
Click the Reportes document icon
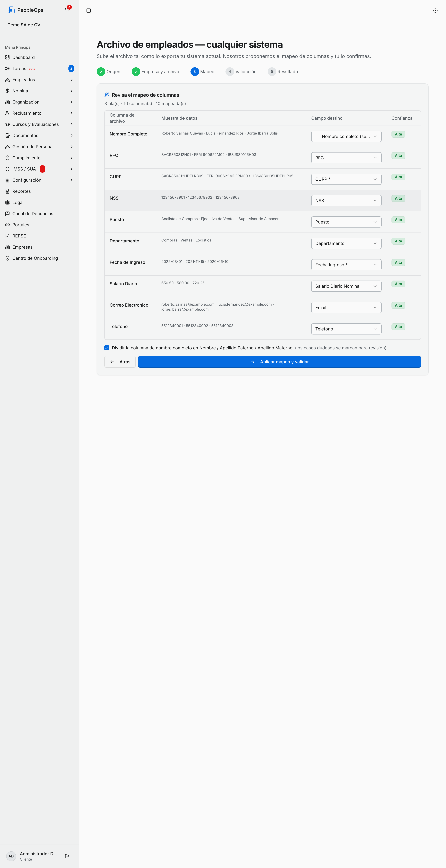click(7, 191)
